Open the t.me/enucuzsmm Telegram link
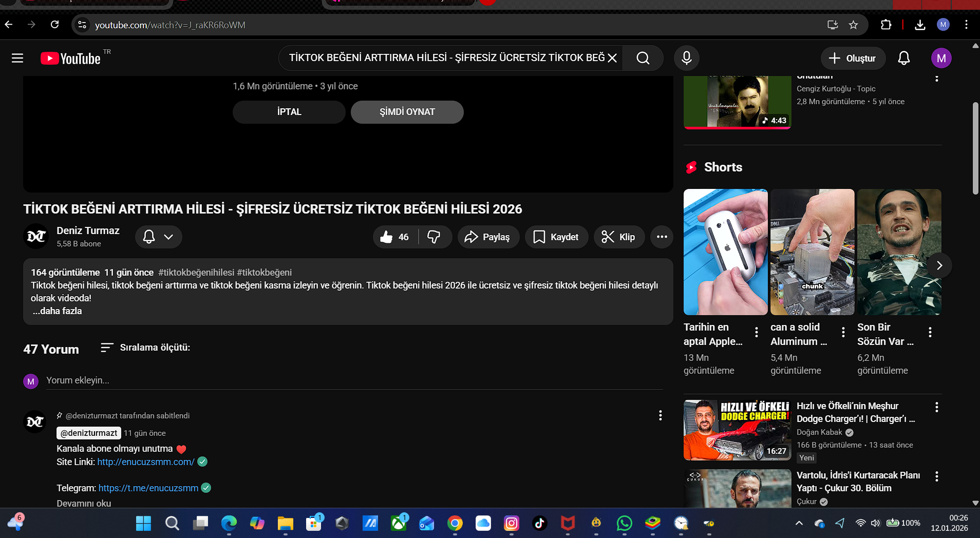Viewport: 980px width, 538px height. click(148, 488)
